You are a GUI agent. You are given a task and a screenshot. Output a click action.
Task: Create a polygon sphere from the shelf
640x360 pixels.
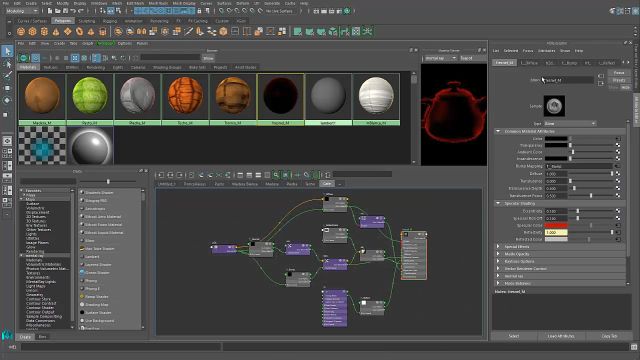pos(21,31)
